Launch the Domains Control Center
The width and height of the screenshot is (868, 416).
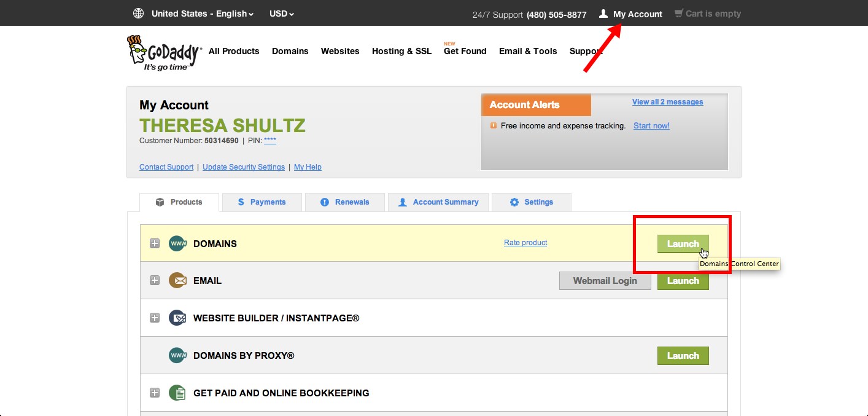[x=683, y=244]
